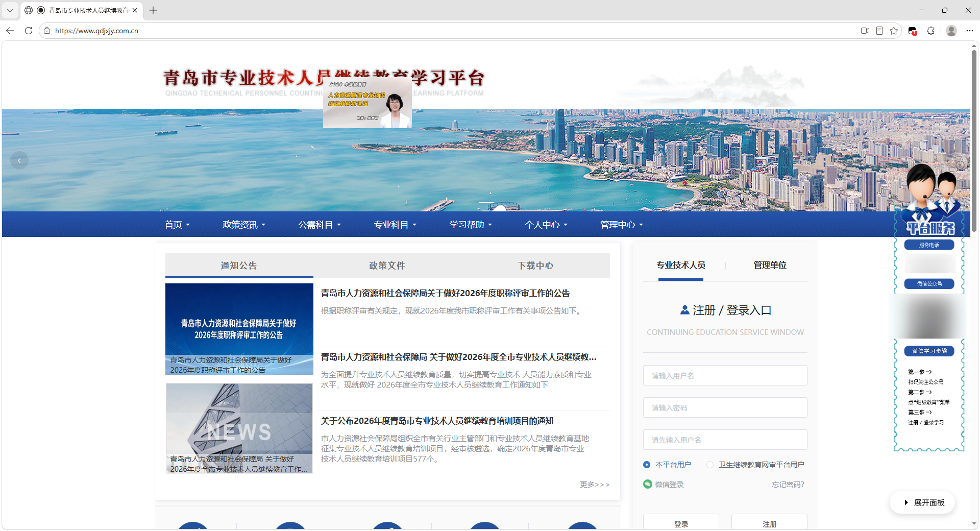Expand the 管理中心 nav dropdown
Viewport: 980px width, 531px height.
[x=622, y=225]
